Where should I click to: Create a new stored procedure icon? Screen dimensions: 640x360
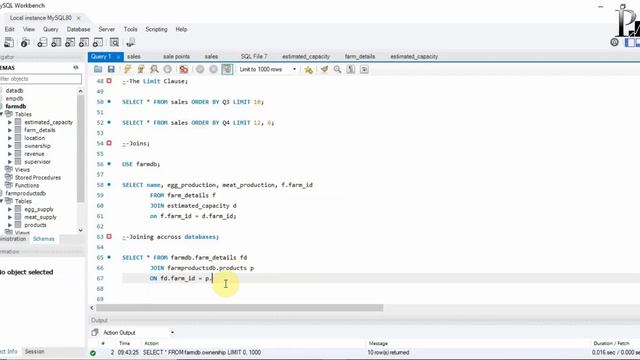[84, 42]
